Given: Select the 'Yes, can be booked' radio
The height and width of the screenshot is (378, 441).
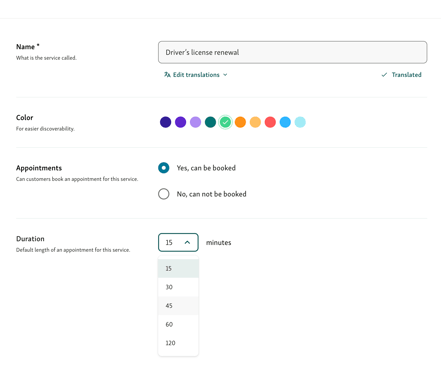Looking at the screenshot, I should 164,168.
